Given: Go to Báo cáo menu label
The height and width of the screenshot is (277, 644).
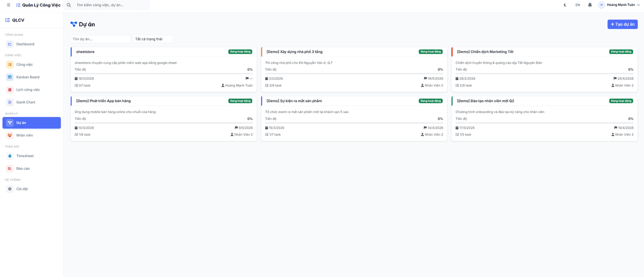Looking at the screenshot, I should click(x=23, y=168).
